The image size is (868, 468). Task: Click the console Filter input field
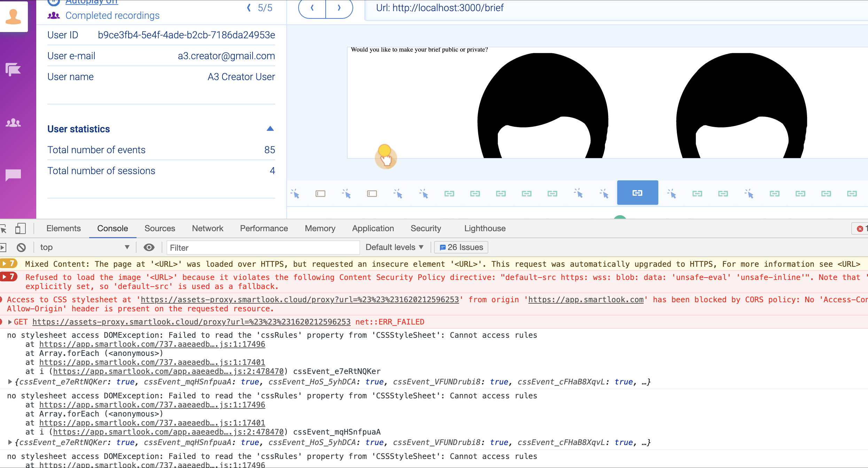(x=263, y=248)
